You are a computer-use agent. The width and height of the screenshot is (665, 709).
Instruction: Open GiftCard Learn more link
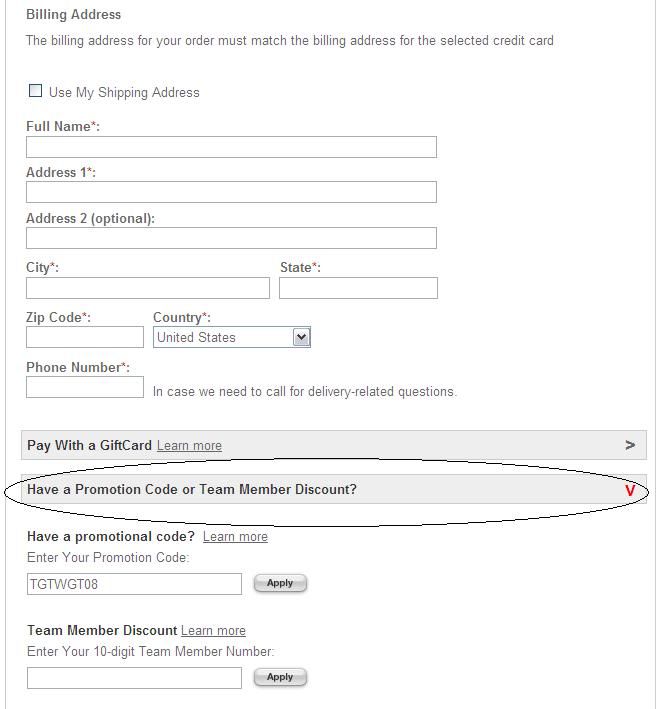[189, 445]
